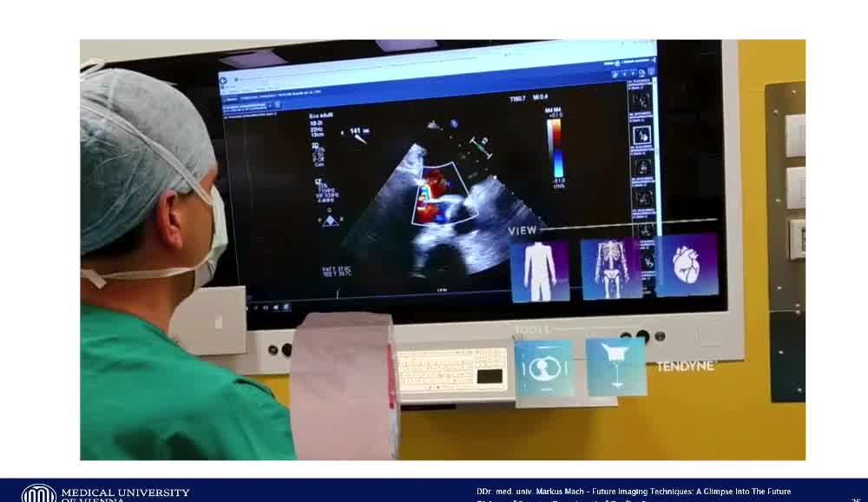
Task: Click the TOOLS section label
Action: 532,330
